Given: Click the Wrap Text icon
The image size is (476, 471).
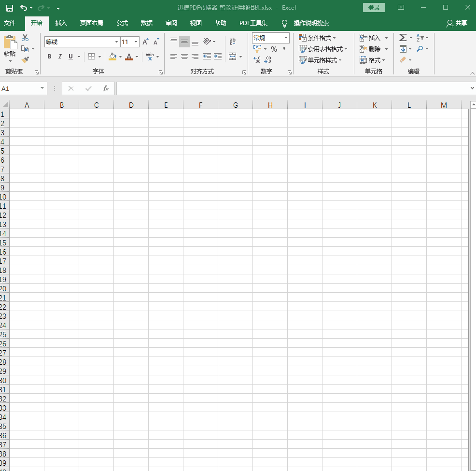Looking at the screenshot, I should click(232, 42).
